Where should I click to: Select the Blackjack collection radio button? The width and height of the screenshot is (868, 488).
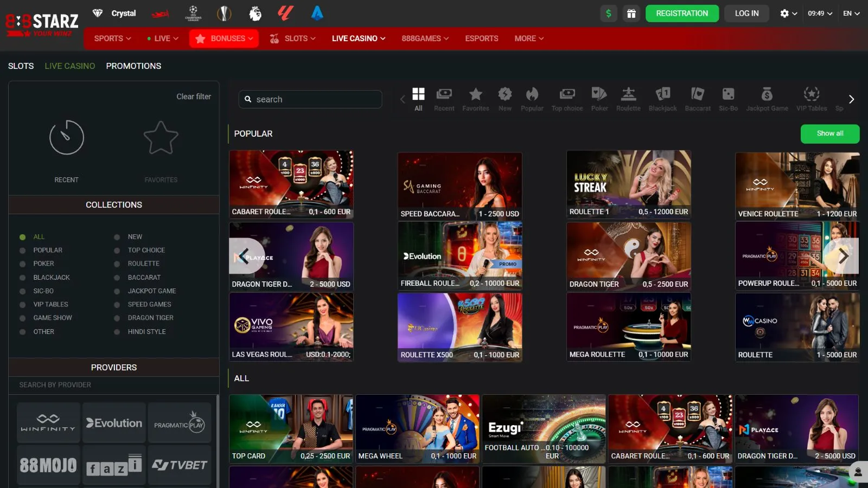point(23,278)
